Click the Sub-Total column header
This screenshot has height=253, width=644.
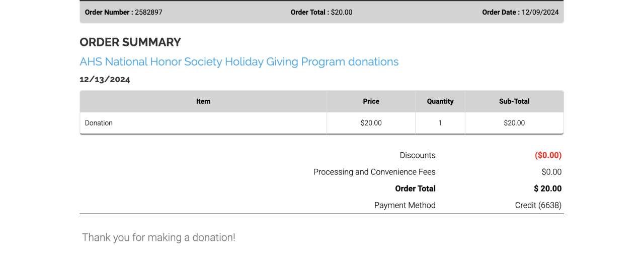(514, 101)
